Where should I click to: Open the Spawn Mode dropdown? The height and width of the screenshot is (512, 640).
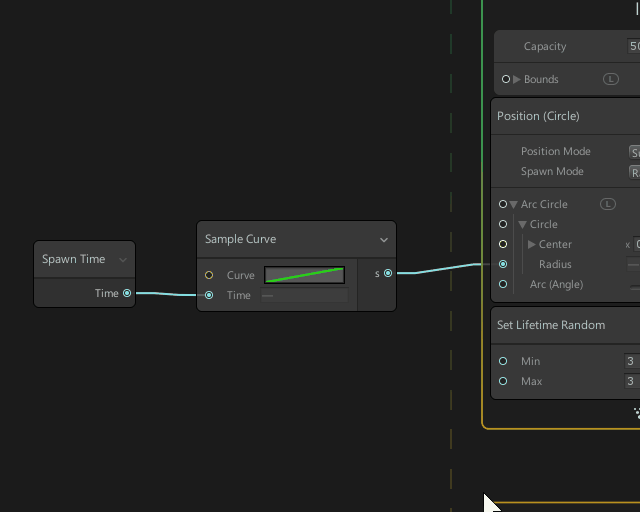[634, 172]
